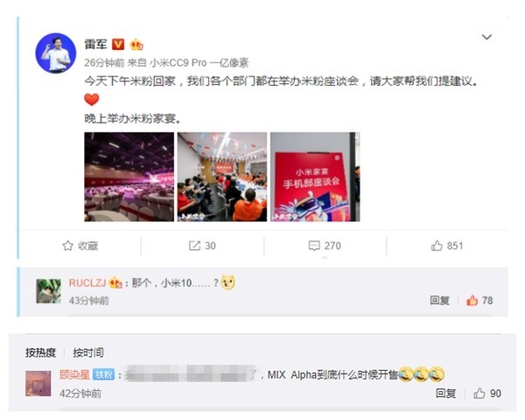Click 回复 on the MIX Alpha comment
The image size is (525, 420).
[446, 393]
